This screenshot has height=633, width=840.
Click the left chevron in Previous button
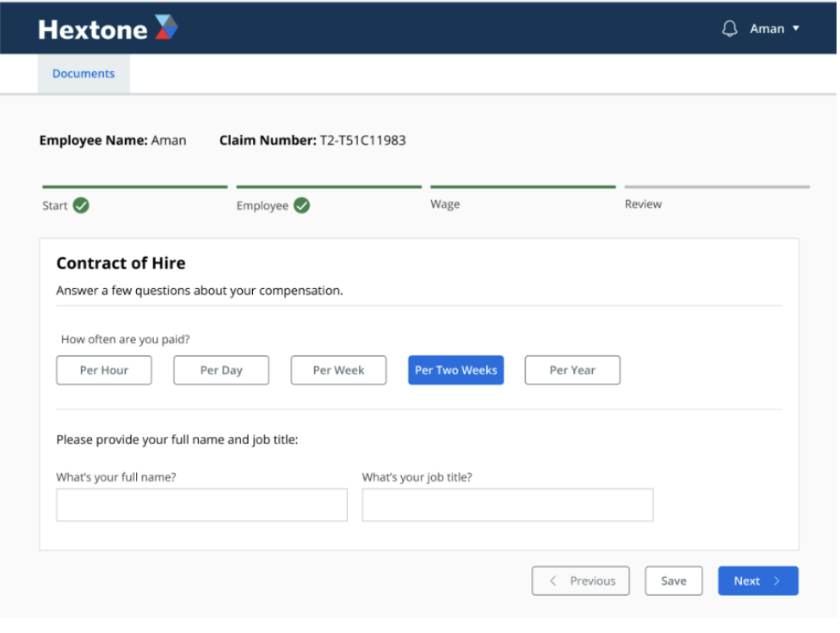(553, 581)
